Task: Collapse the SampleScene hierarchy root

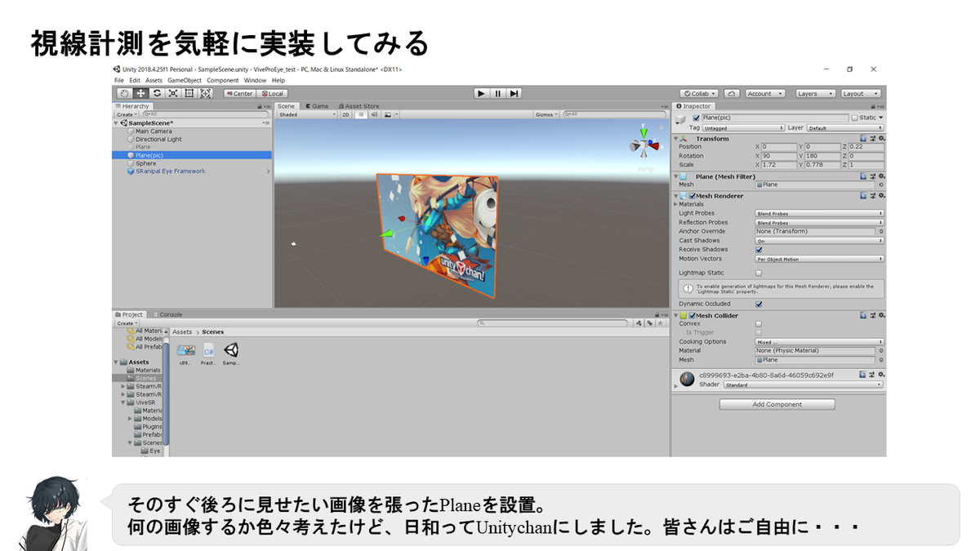Action: point(117,123)
